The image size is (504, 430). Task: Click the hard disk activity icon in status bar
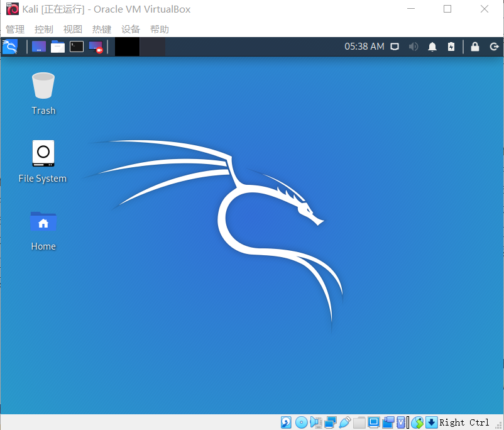pyautogui.click(x=286, y=422)
